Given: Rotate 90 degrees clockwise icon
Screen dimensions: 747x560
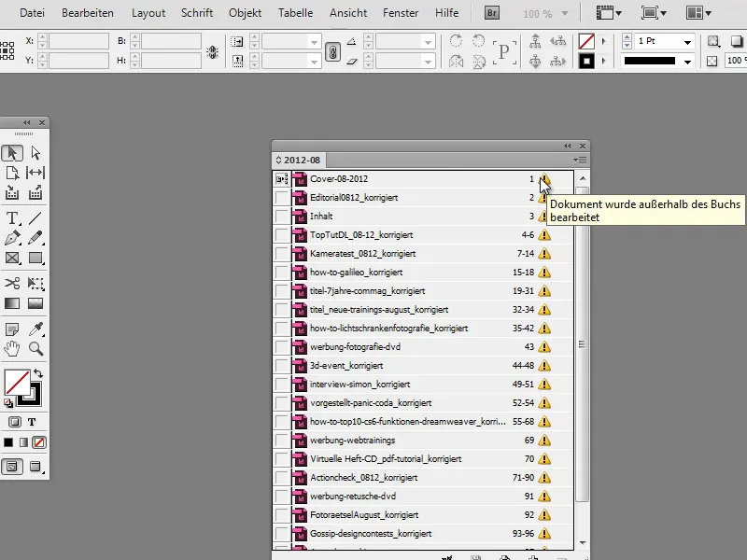Looking at the screenshot, I should (x=456, y=41).
